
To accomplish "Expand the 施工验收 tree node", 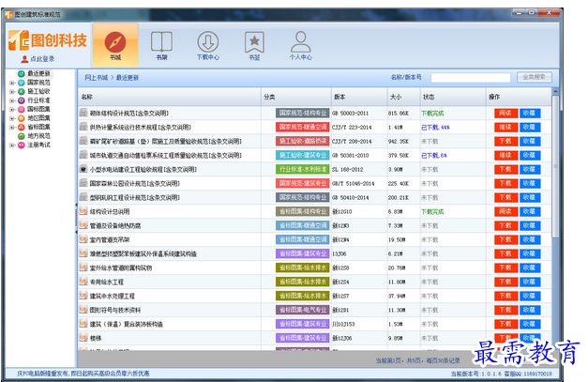I will (12, 92).
